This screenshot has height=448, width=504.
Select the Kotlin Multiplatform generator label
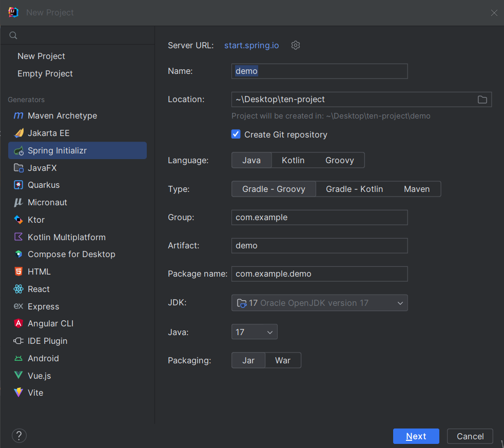[x=67, y=237]
